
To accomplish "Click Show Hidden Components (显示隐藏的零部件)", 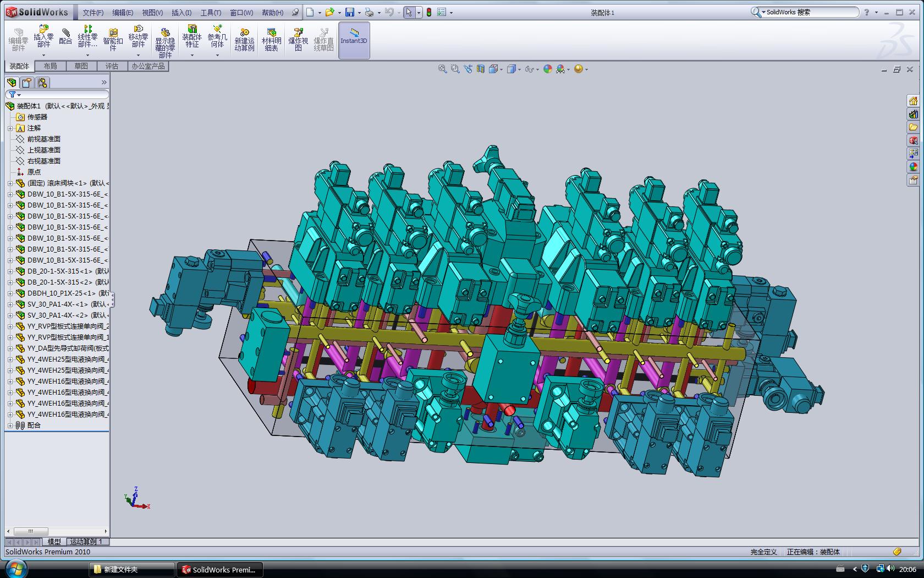I will 165,43.
